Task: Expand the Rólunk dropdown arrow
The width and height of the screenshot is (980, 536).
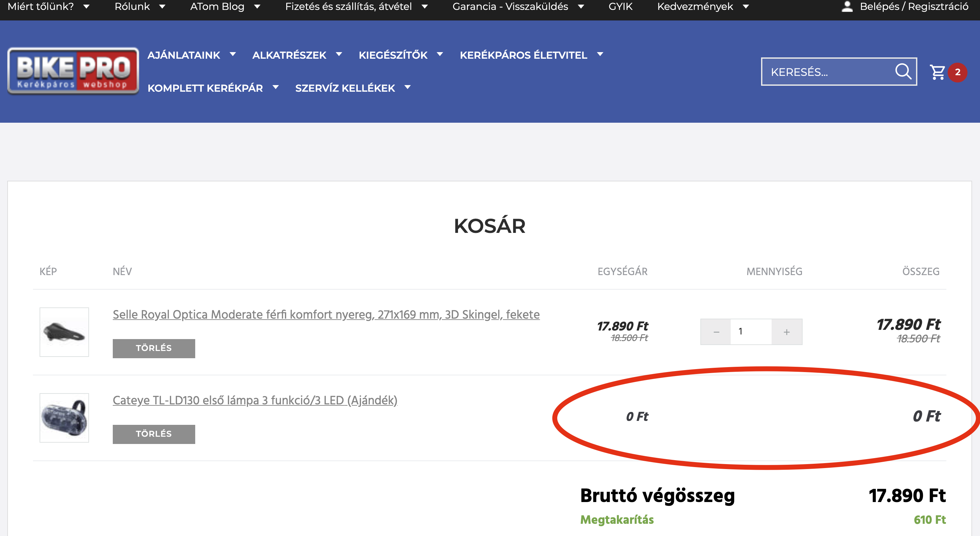Action: point(162,7)
